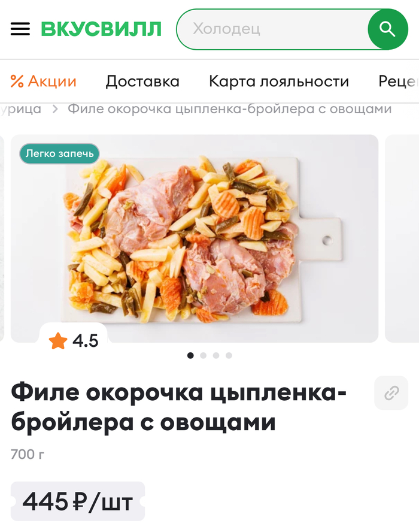This screenshot has height=532, width=419.
Task: Click the ВкусВилл logo
Action: pyautogui.click(x=101, y=29)
